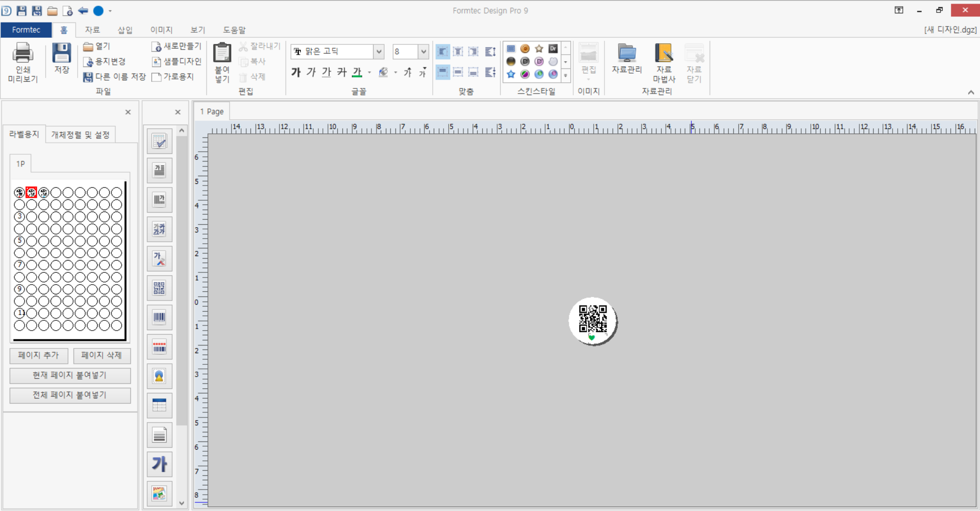Click the decrease font size icon

[x=423, y=72]
